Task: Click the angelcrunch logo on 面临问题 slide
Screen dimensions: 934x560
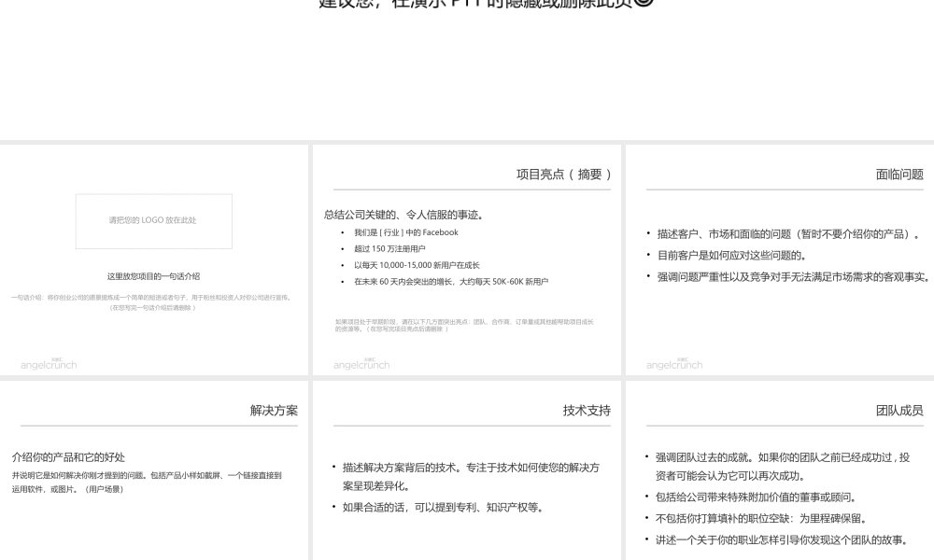Action: [674, 365]
